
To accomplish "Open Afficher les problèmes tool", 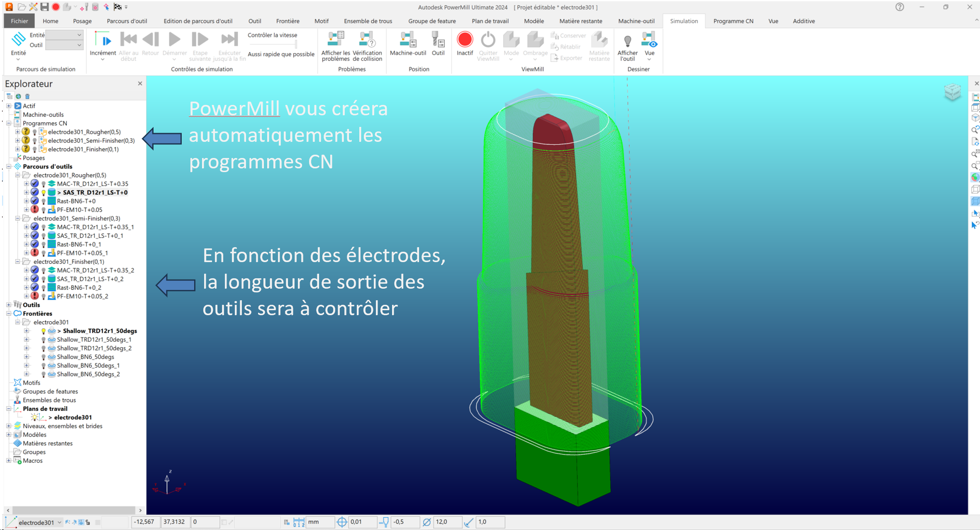I will coord(335,46).
